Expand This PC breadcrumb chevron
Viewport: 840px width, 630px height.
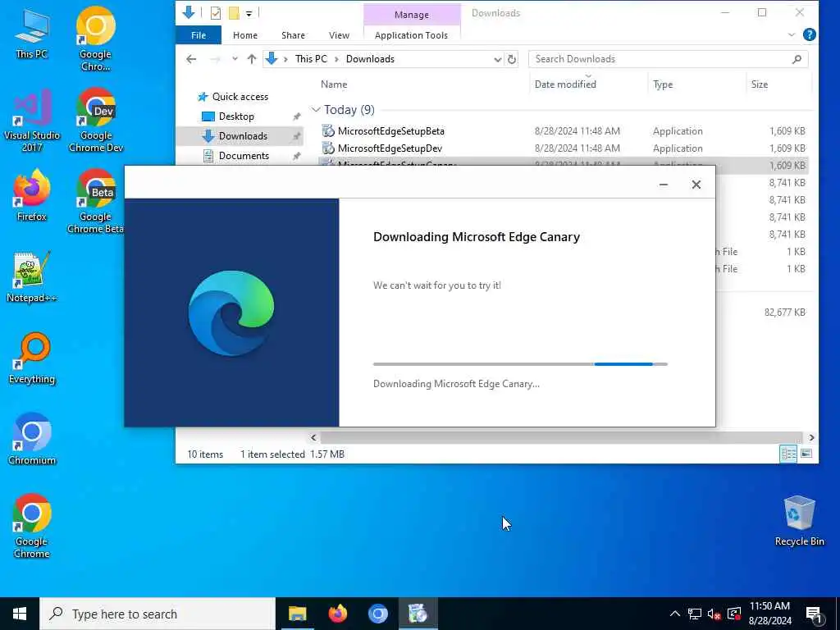tap(336, 59)
